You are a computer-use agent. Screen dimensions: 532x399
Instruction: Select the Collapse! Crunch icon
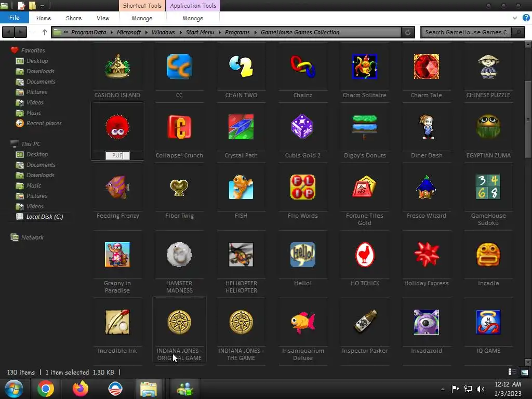pyautogui.click(x=179, y=127)
